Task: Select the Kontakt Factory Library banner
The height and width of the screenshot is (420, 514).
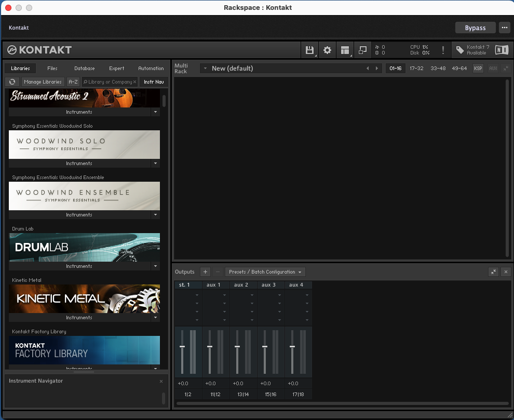Action: [84, 350]
